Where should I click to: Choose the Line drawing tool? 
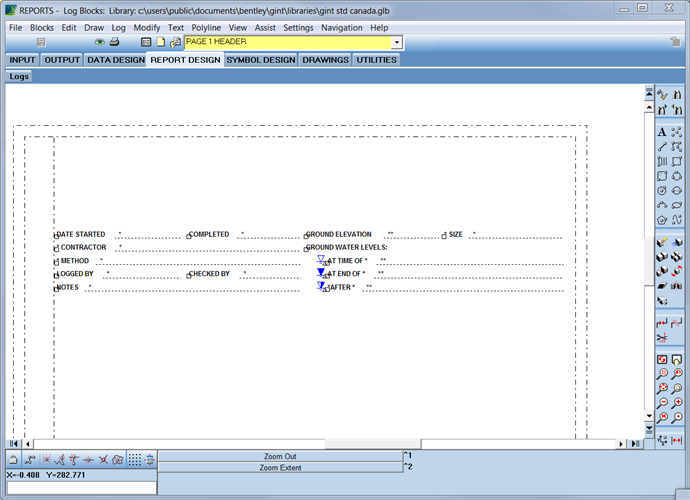coord(662,147)
